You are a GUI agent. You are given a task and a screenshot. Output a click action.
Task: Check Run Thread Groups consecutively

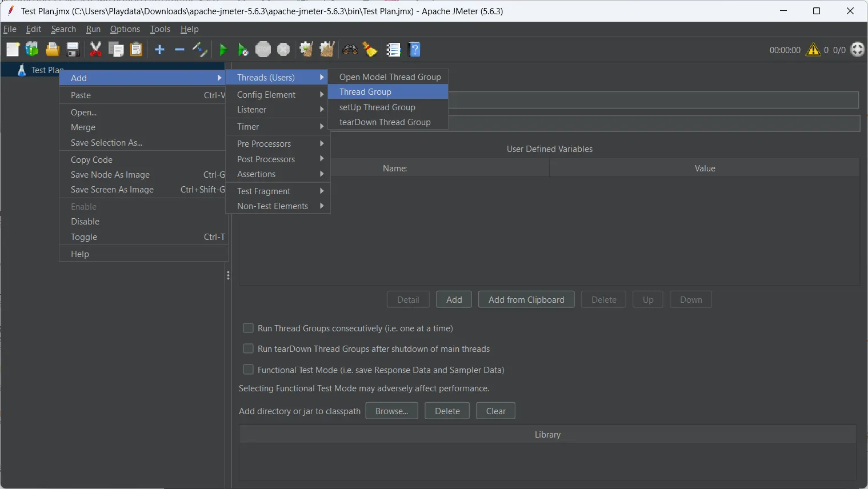(248, 328)
